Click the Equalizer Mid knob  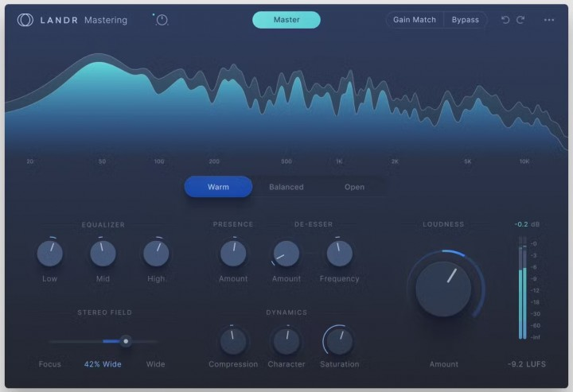coord(103,253)
